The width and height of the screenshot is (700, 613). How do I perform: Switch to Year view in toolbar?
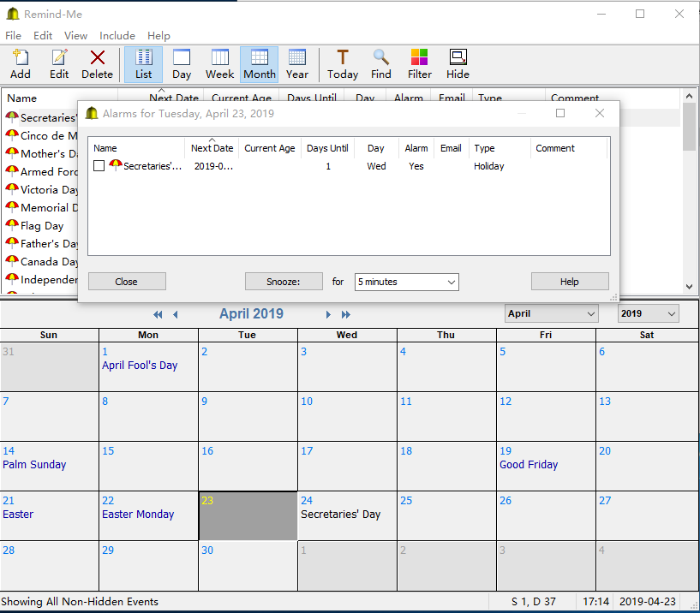coord(296,64)
